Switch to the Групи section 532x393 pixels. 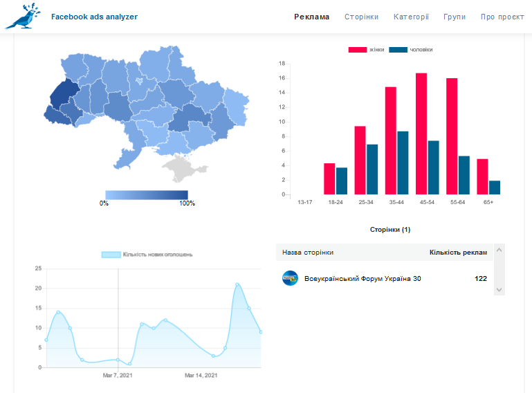(455, 17)
